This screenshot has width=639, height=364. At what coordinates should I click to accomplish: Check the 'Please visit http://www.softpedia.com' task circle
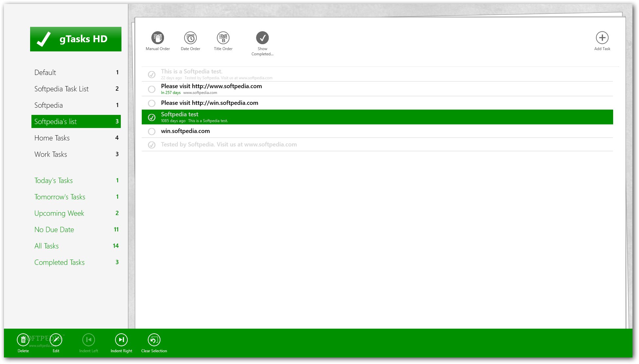click(152, 89)
